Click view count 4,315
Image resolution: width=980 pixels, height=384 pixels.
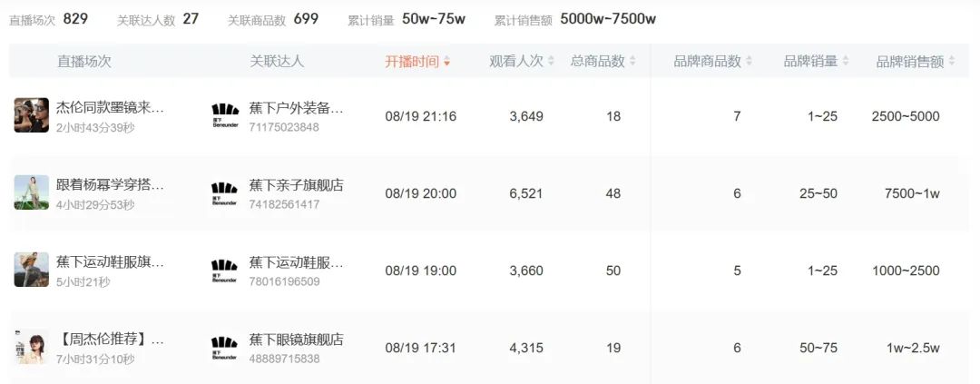point(526,349)
